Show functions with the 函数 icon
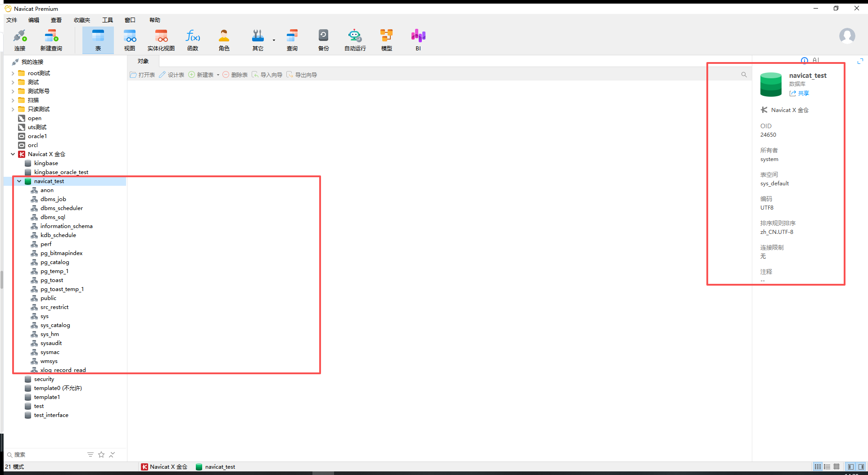Screen dimensions: 868x475 coord(193,40)
